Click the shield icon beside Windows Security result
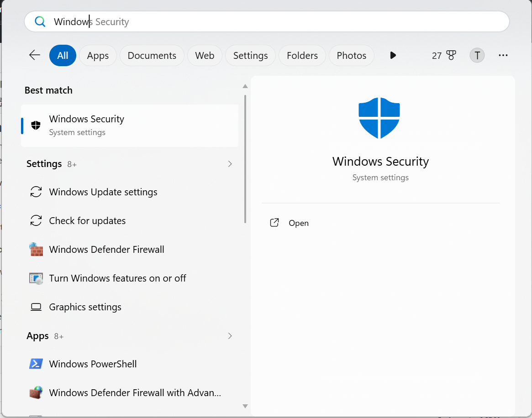The height and width of the screenshot is (418, 532). pyautogui.click(x=36, y=125)
